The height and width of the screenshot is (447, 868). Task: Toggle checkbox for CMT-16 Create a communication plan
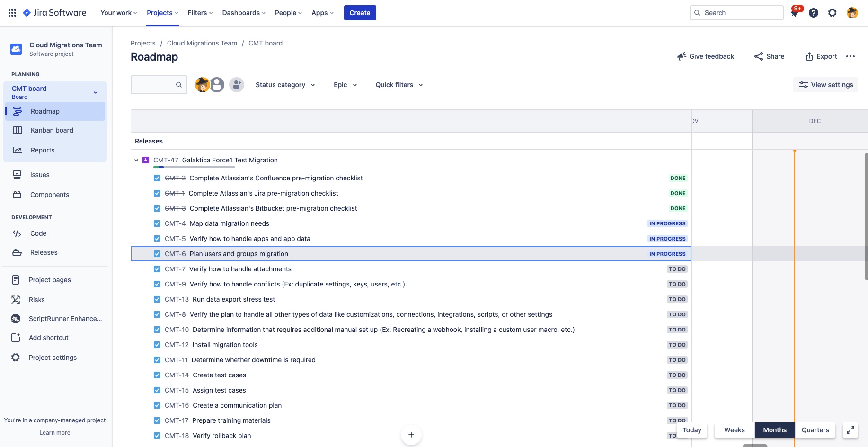tap(157, 405)
